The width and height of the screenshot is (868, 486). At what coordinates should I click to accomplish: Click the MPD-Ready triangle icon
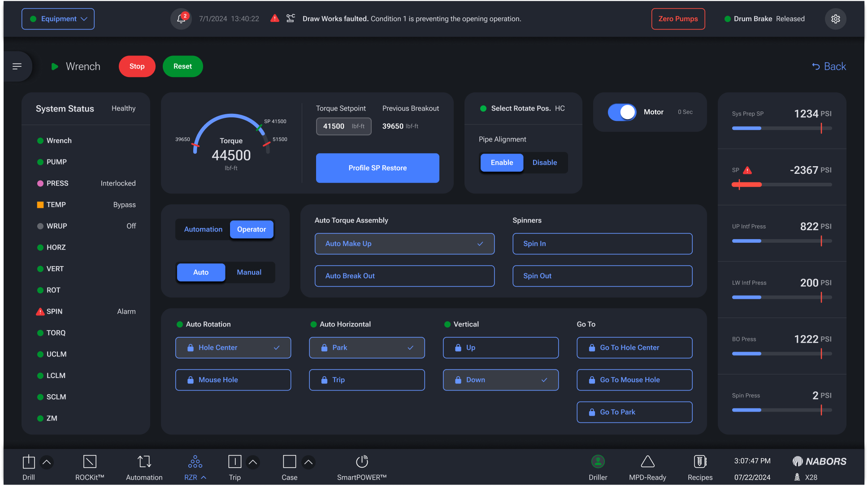pyautogui.click(x=647, y=461)
